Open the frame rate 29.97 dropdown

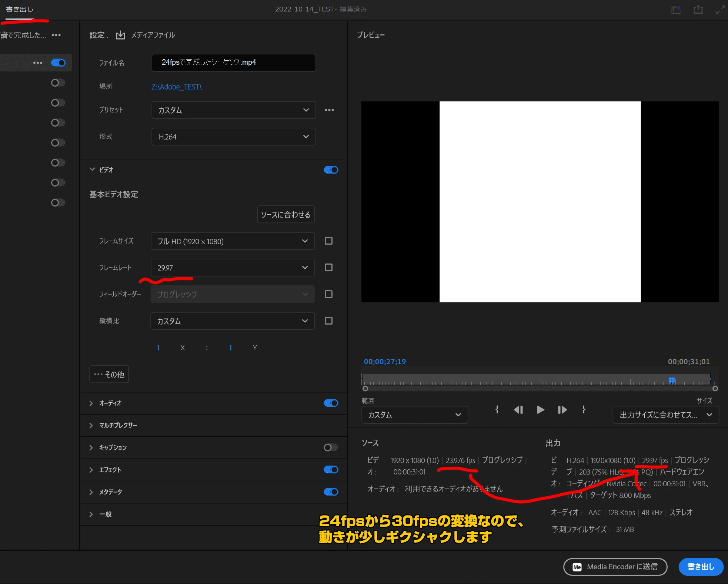pos(233,268)
